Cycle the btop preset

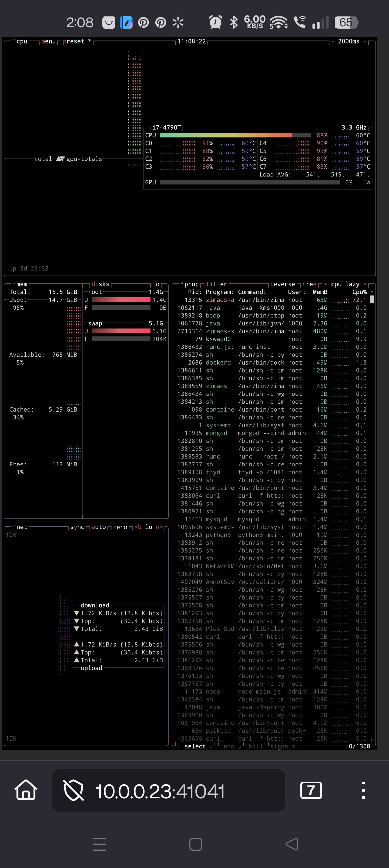(x=77, y=41)
